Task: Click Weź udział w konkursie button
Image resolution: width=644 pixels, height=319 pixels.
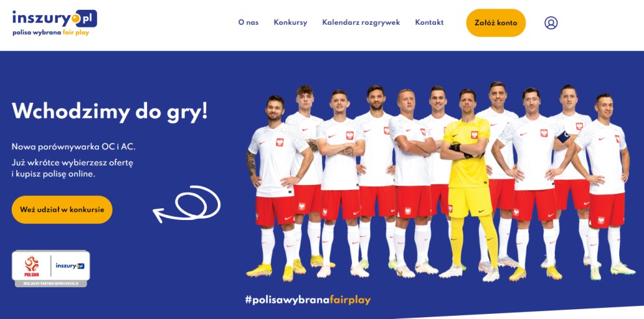Action: click(62, 210)
